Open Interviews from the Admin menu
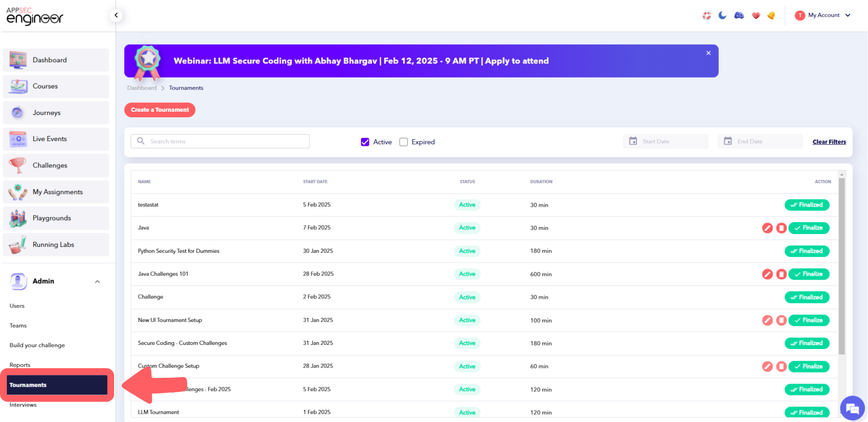This screenshot has height=422, width=868. coord(23,405)
